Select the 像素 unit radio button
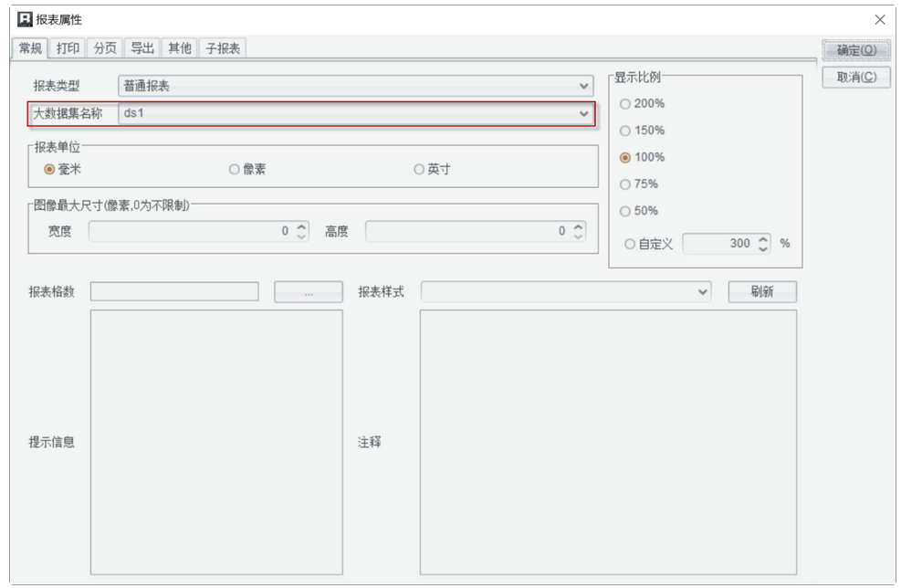Screen dimensions: 901x588 coord(235,169)
